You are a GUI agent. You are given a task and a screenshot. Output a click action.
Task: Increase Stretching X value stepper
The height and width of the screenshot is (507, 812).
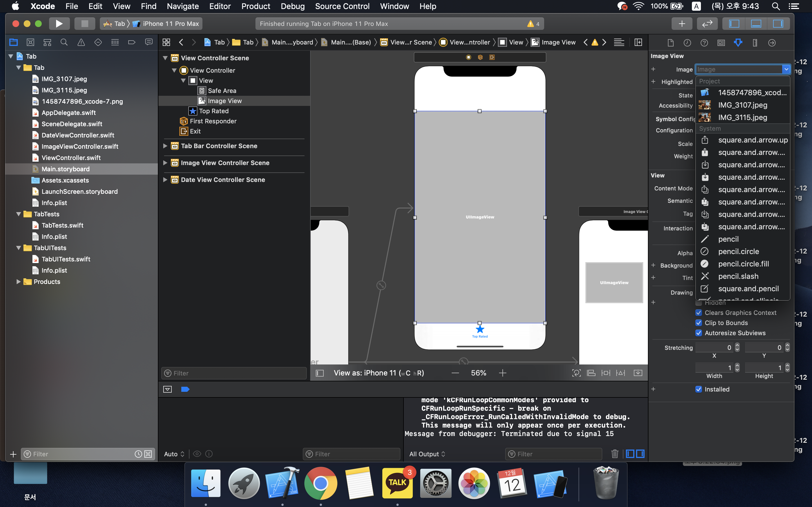pos(737,345)
